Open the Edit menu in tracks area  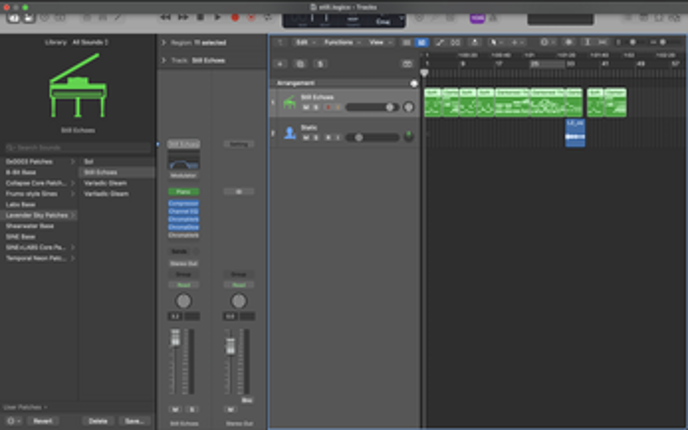pyautogui.click(x=304, y=43)
